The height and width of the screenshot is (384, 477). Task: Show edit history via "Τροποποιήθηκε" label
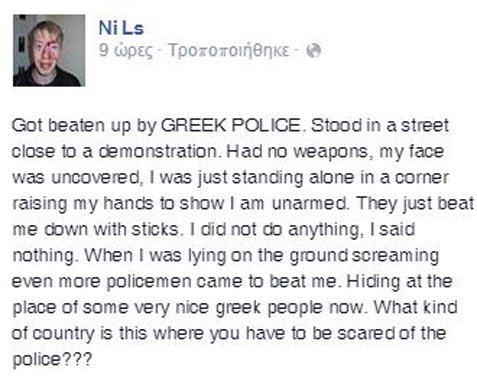229,51
